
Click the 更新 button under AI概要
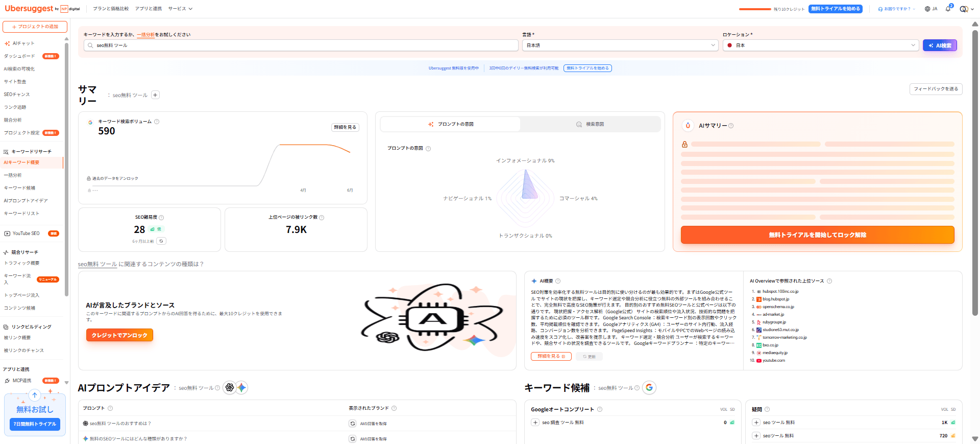pyautogui.click(x=589, y=357)
